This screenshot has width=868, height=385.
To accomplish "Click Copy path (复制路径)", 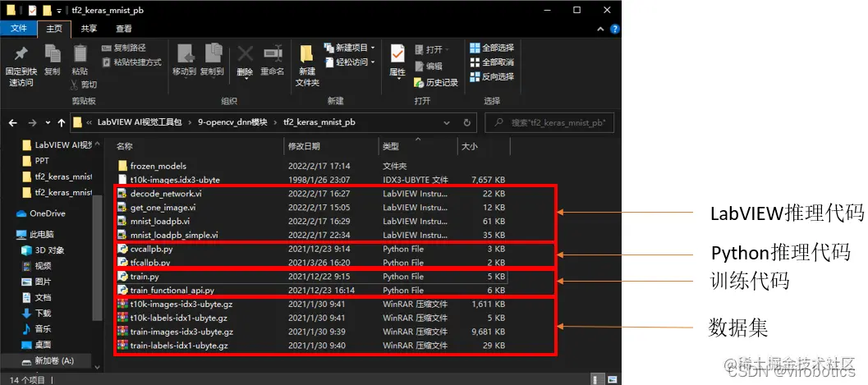I will (x=124, y=48).
